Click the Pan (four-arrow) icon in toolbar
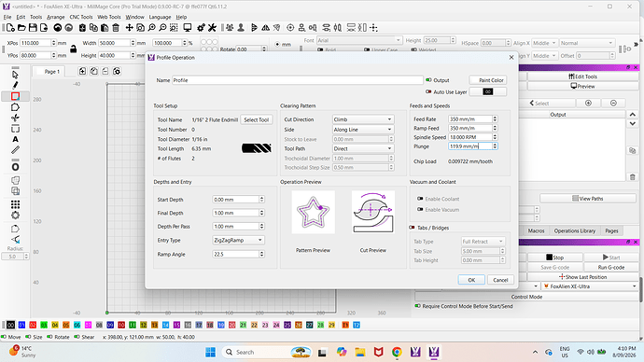Screen dimensions: 644x362 click(x=130, y=28)
